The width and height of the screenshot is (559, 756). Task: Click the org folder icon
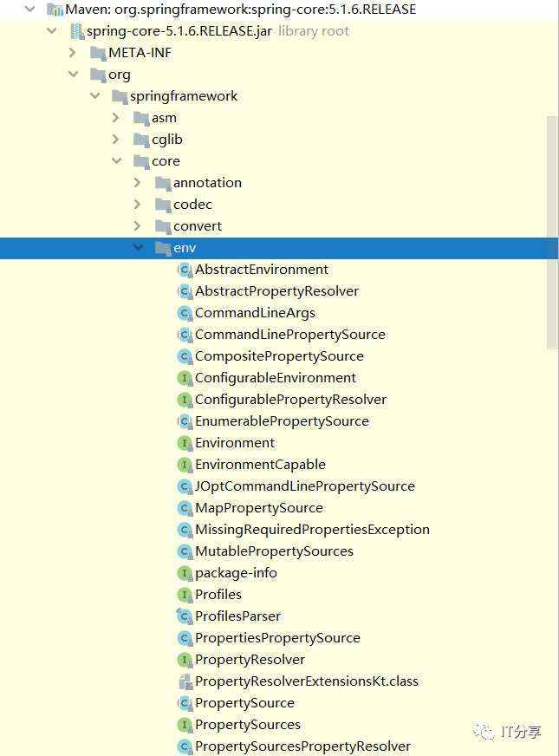point(98,75)
